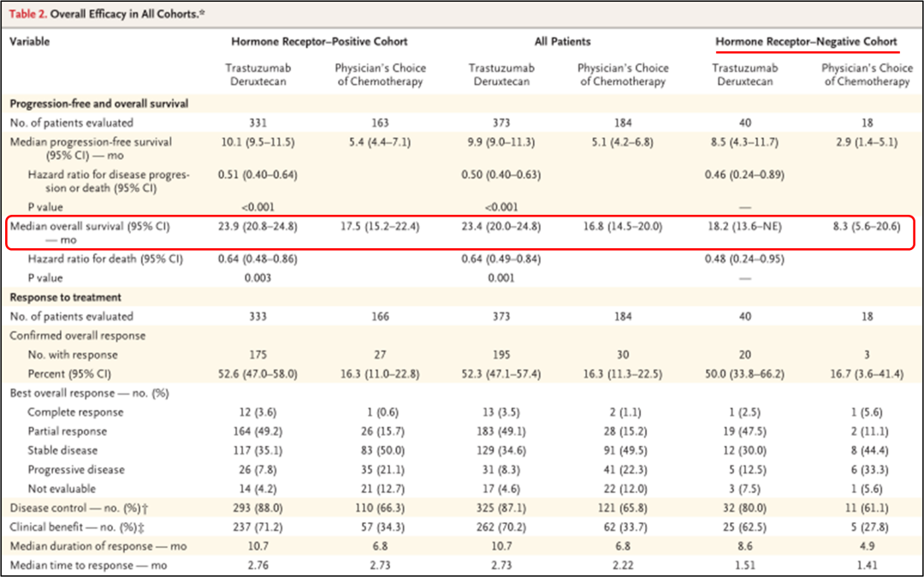The image size is (924, 577).
Task: Click the hazard ratio '0.51 (0.40–0.64)'
Action: pyautogui.click(x=258, y=175)
